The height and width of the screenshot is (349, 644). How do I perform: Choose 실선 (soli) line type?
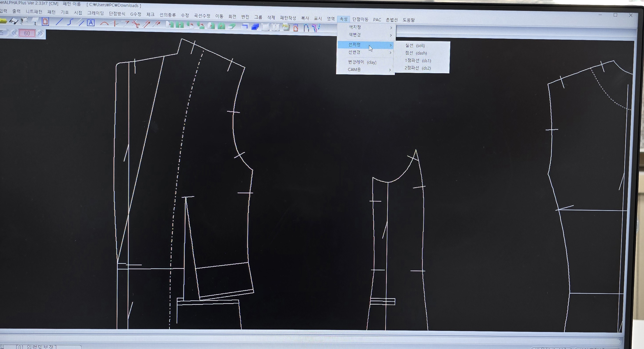[x=415, y=46]
